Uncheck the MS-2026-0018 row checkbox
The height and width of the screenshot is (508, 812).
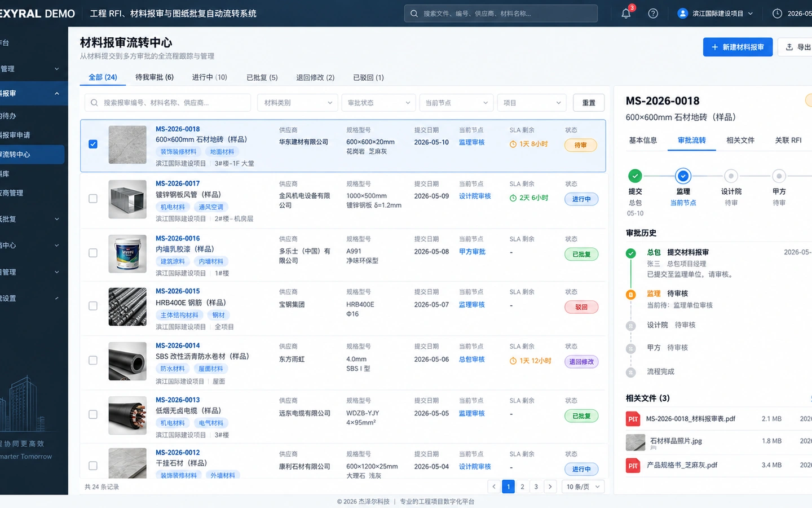pos(93,144)
